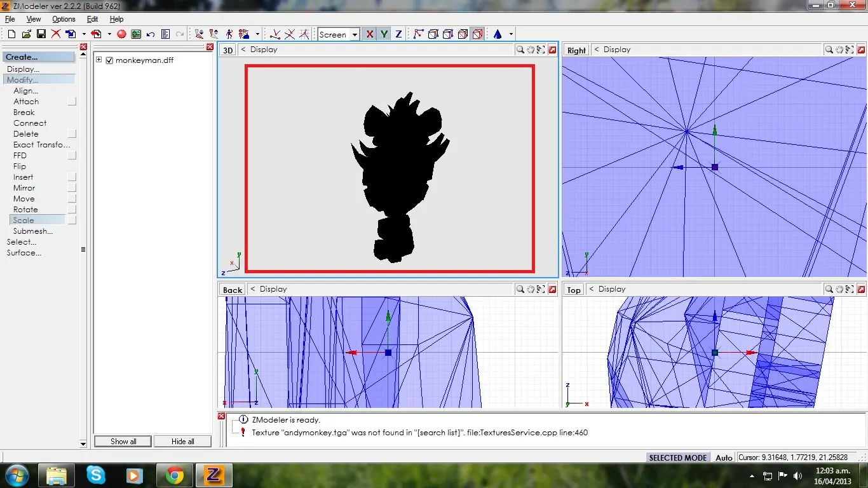
Task: Open the Edit menu
Action: 93,19
